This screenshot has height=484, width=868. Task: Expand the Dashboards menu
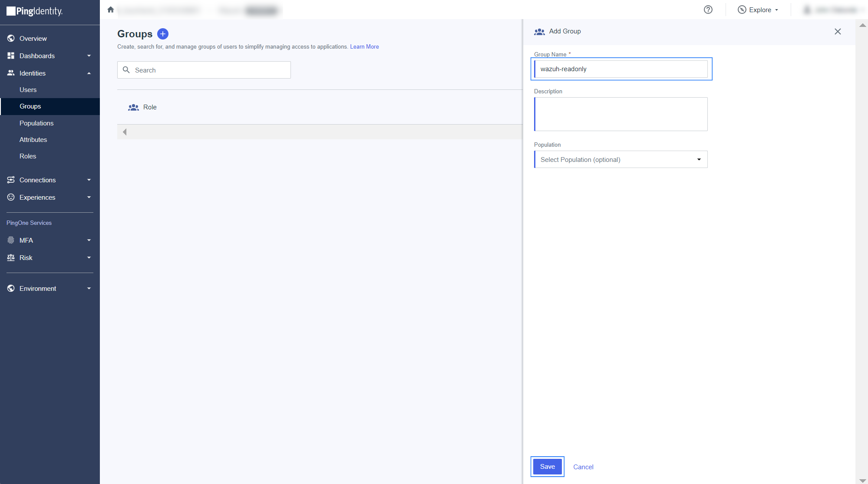point(89,56)
